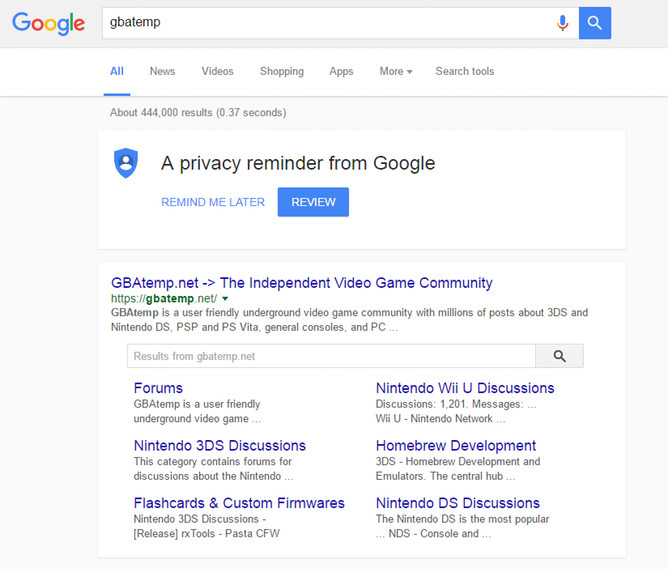
Task: Open Homebrew Development sitelink
Action: coord(456,446)
